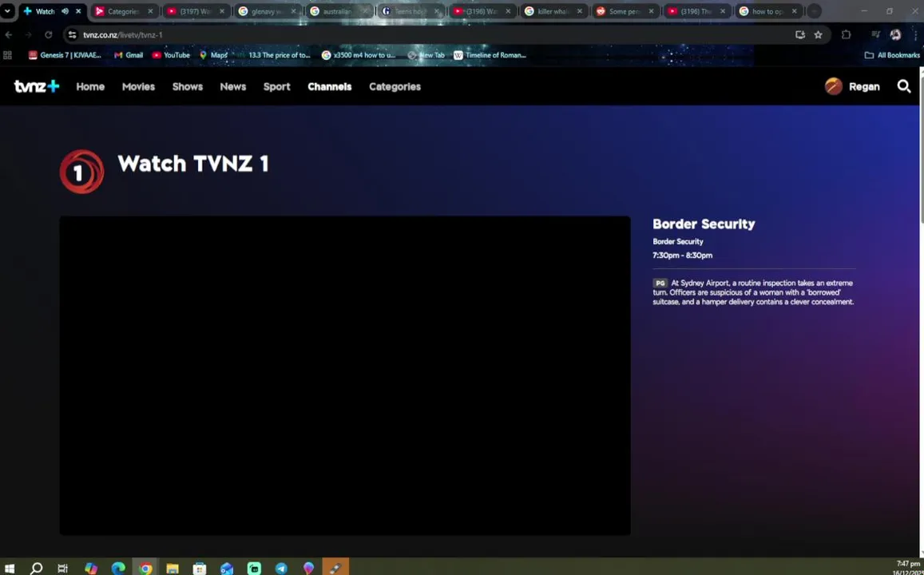Open File Explorer from taskbar
Viewport: 924px width, 575px height.
pyautogui.click(x=172, y=568)
